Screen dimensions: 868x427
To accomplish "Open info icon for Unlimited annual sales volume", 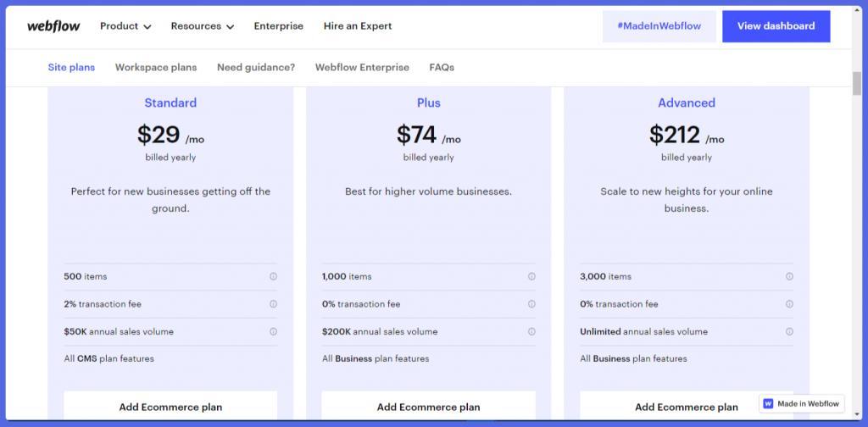I will [x=789, y=332].
